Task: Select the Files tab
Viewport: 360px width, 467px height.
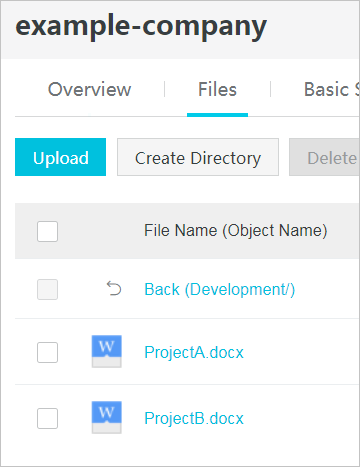Action: (x=217, y=89)
